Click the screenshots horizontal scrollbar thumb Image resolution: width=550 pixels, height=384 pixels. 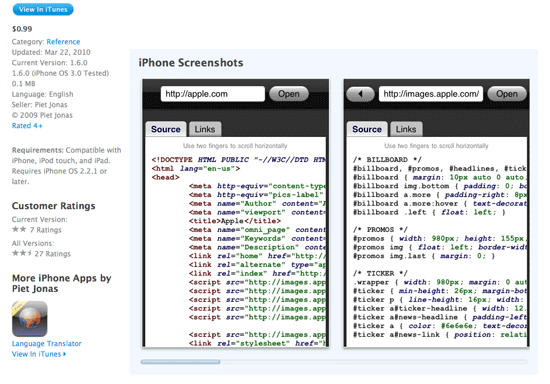pyautogui.click(x=180, y=362)
